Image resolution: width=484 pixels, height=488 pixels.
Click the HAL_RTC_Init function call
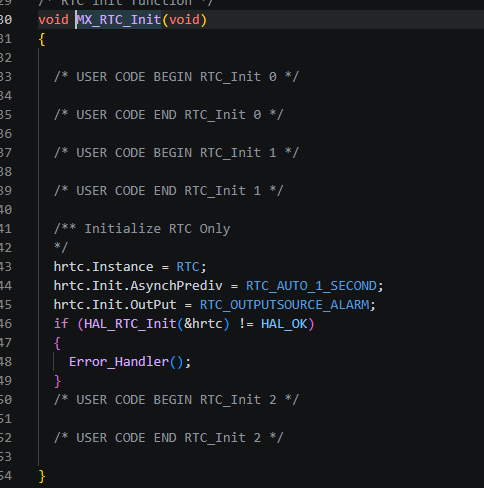pyautogui.click(x=130, y=324)
